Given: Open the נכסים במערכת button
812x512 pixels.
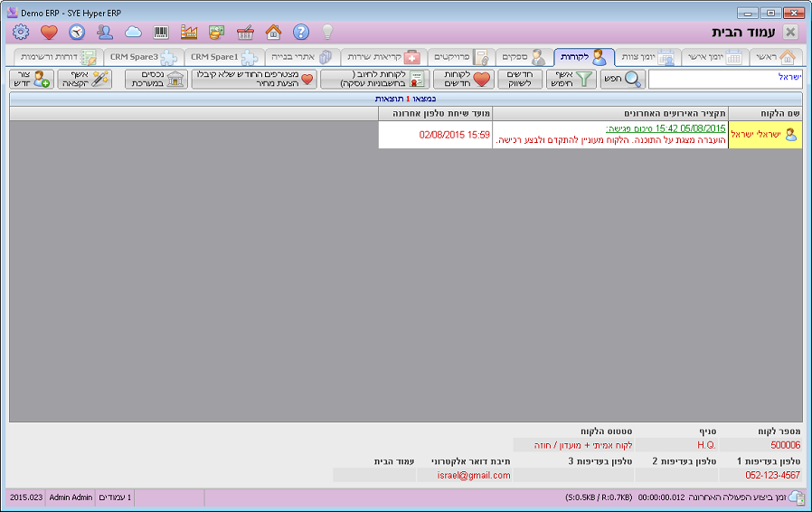Looking at the screenshot, I should 156,80.
